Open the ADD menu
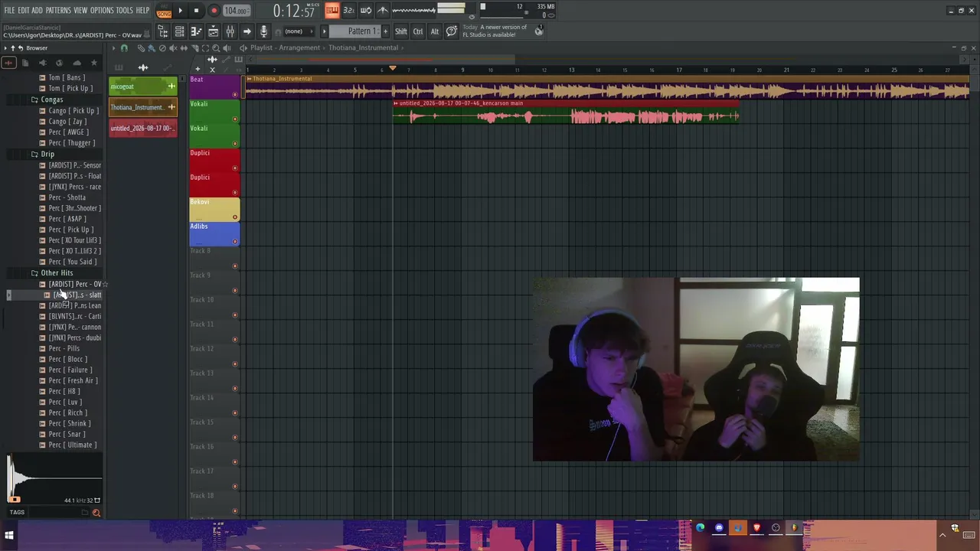Image resolution: width=980 pixels, height=551 pixels. [x=38, y=10]
